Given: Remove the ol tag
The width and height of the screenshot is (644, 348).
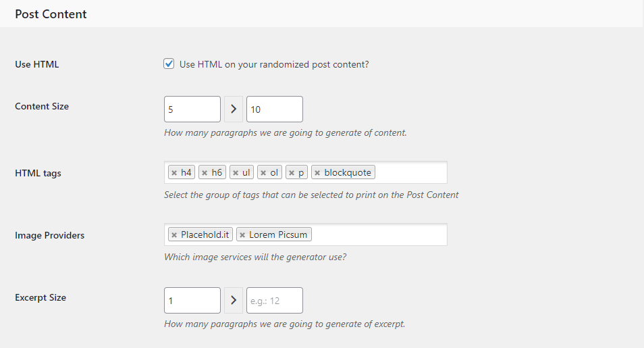Looking at the screenshot, I should click(x=263, y=173).
